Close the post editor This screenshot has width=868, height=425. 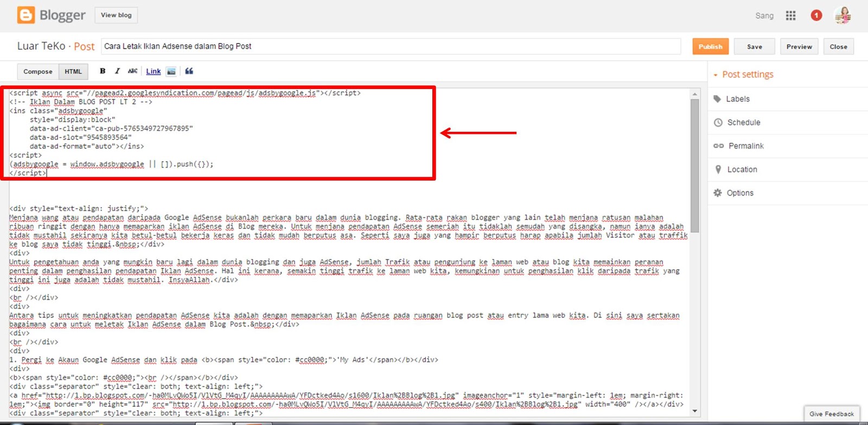pos(838,47)
